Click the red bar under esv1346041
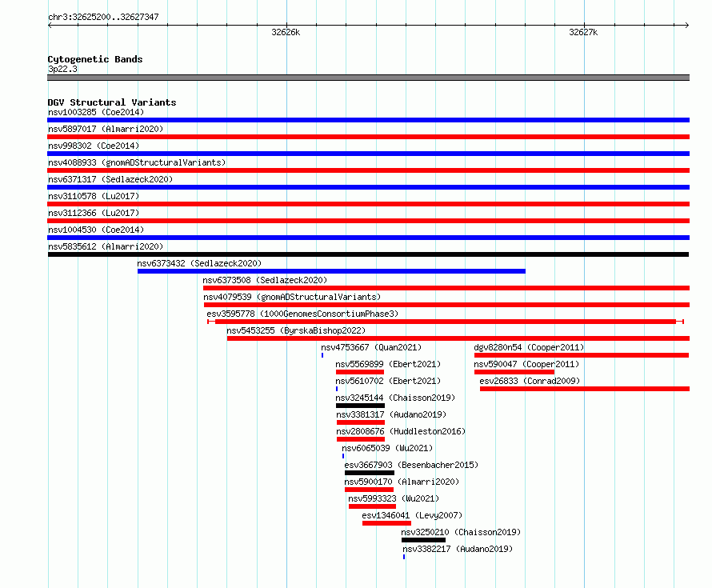The width and height of the screenshot is (712, 588). (386, 523)
